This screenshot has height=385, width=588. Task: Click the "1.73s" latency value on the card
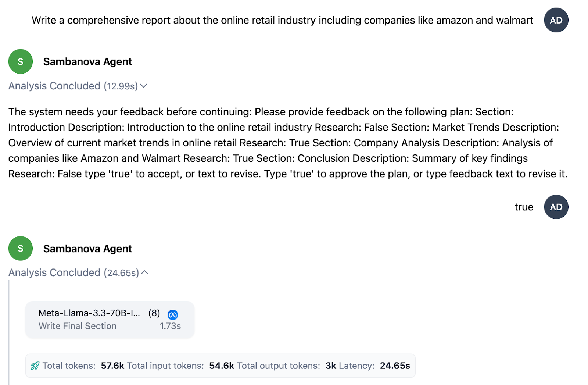tap(170, 326)
